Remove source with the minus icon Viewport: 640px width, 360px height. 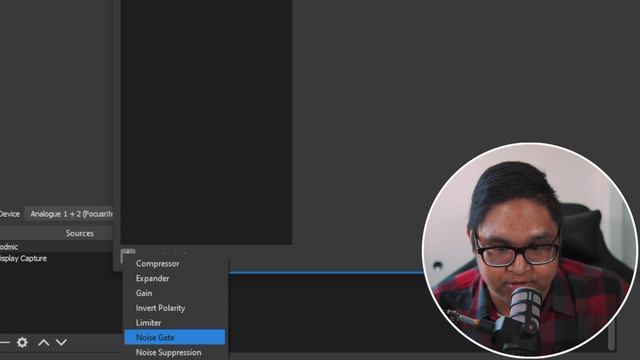pyautogui.click(x=4, y=342)
